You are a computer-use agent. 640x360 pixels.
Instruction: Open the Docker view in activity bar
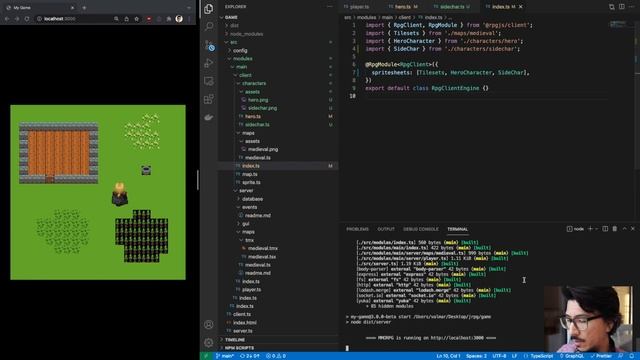(x=209, y=117)
